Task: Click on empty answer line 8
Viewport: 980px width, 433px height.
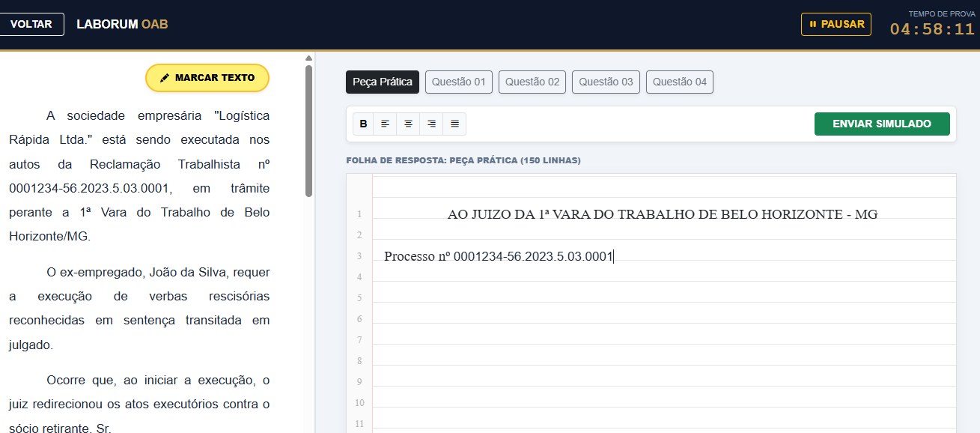Action: [664, 360]
